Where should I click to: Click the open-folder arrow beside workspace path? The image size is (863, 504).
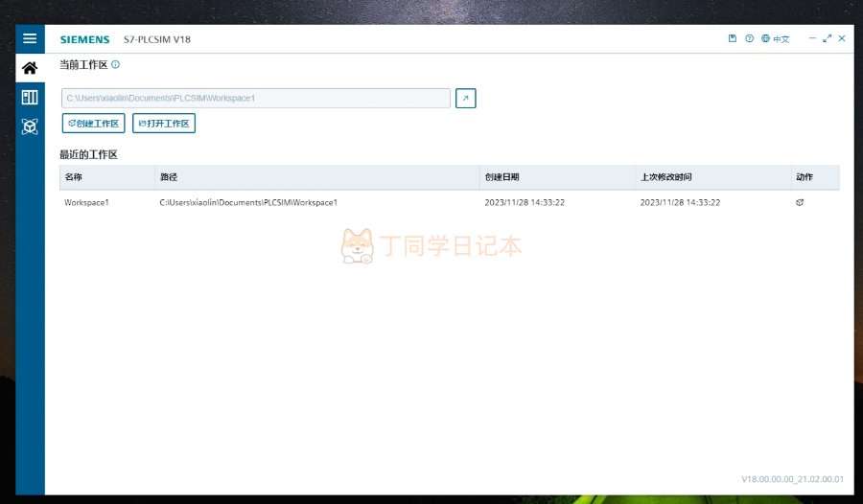click(466, 99)
